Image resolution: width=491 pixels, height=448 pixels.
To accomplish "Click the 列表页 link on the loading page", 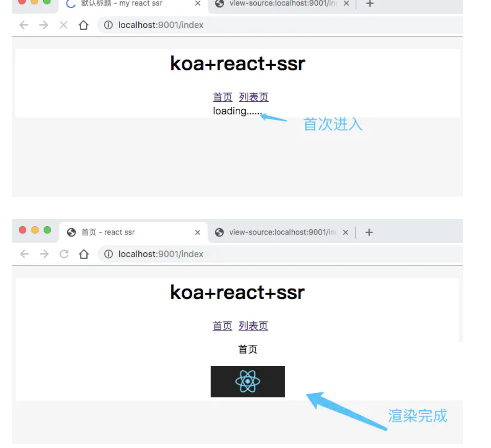I will coord(253,97).
